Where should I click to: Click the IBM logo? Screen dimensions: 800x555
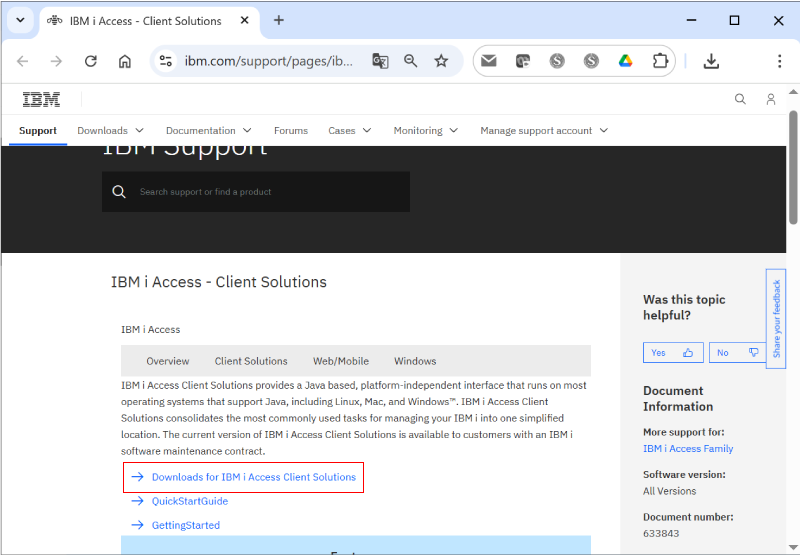tap(41, 99)
